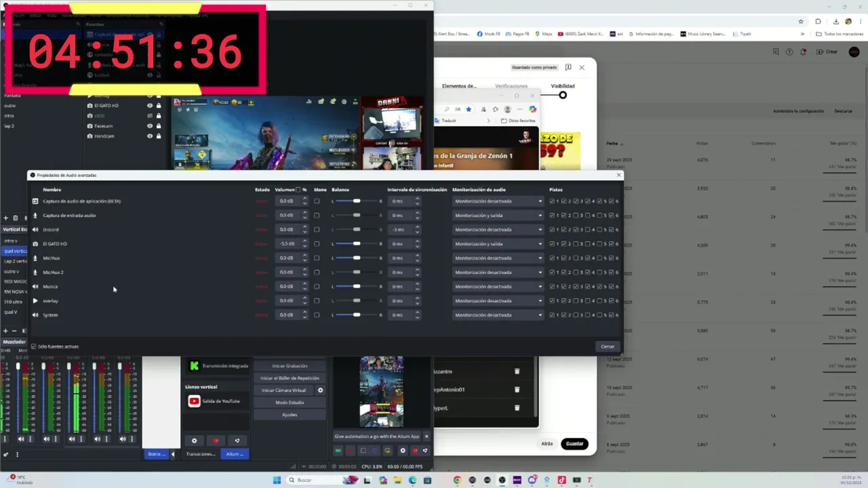This screenshot has height=488, width=868.
Task: Click the play icon beside overlay
Action: pos(35,301)
